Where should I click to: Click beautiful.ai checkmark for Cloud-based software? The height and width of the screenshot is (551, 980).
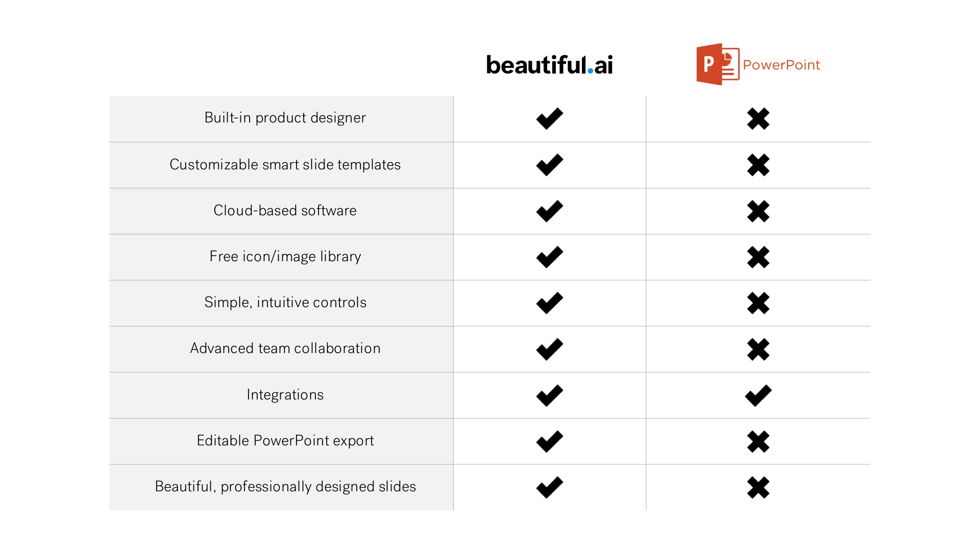[550, 211]
